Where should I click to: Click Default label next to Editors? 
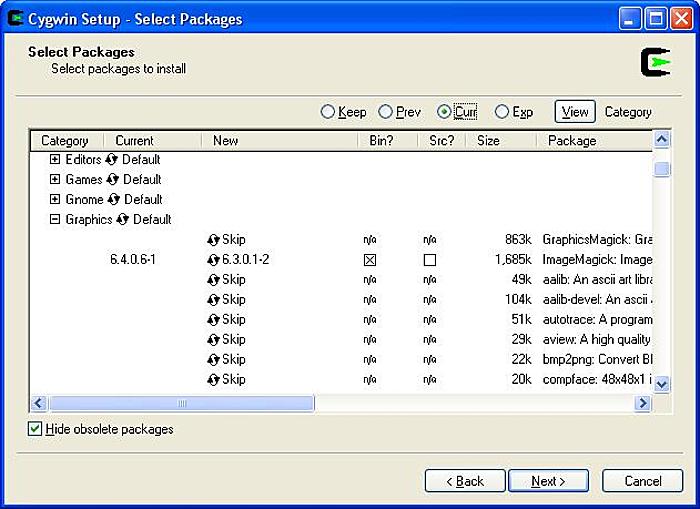coord(141,159)
